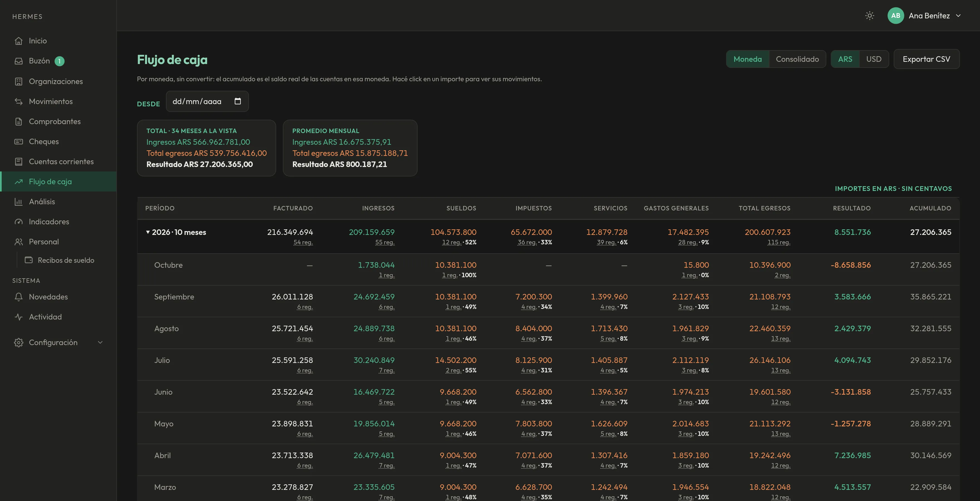980x501 pixels.
Task: Expand the Configuración chevron
Action: point(100,342)
